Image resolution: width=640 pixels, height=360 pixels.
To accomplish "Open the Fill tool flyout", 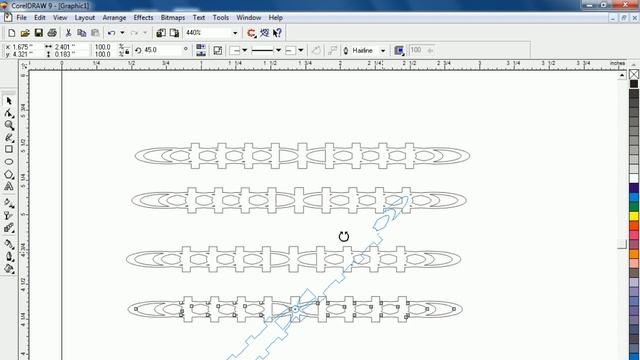I will (x=9, y=269).
